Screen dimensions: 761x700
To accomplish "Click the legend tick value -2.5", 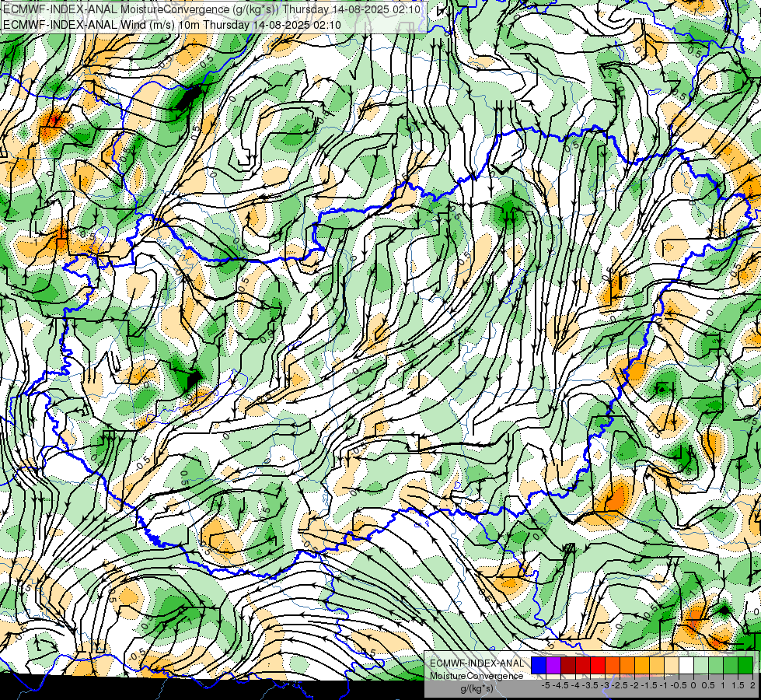I will (x=620, y=685).
